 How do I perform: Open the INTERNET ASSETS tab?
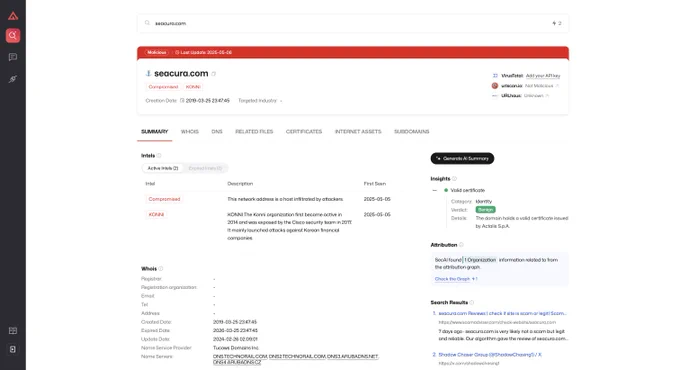coord(358,131)
